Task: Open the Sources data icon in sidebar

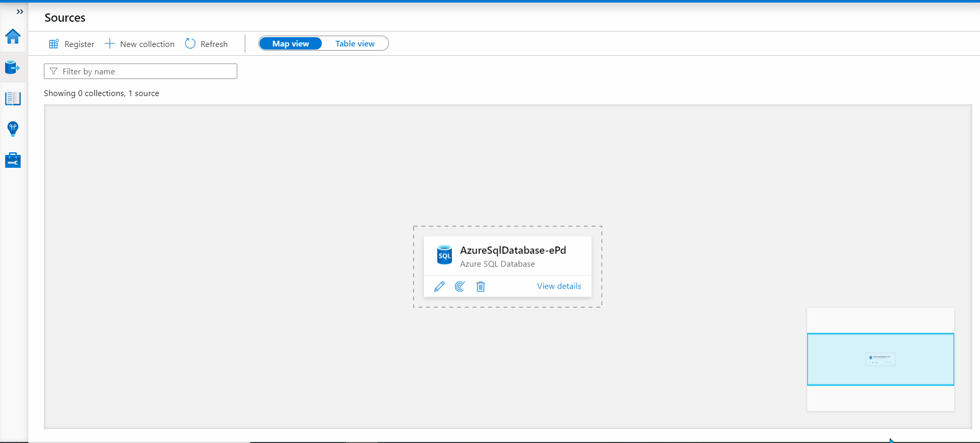Action: click(13, 68)
